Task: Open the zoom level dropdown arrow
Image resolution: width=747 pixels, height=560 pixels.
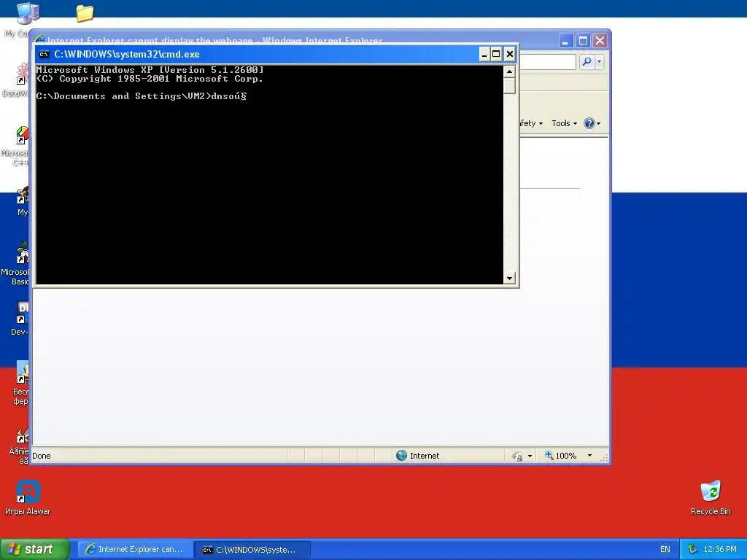Action: tap(589, 456)
